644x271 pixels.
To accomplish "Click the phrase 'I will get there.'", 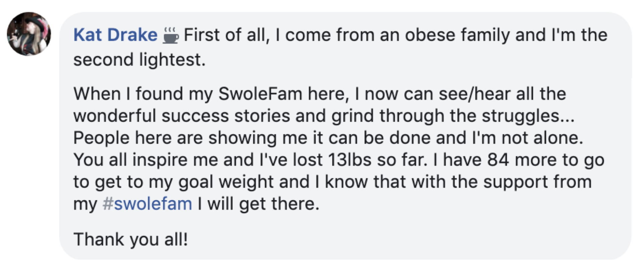I will (x=258, y=204).
